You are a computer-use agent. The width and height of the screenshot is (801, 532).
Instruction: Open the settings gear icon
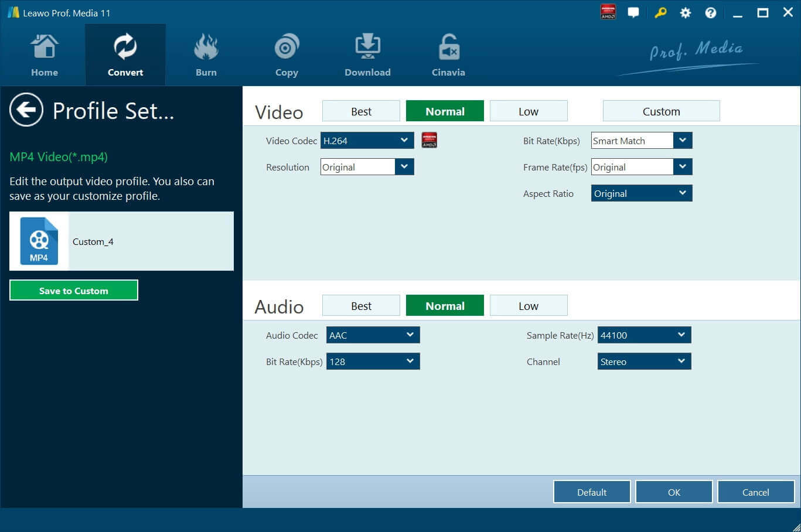[x=685, y=12]
